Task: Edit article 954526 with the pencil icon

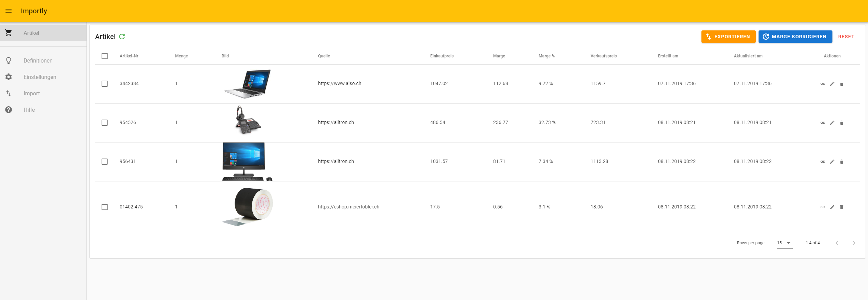Action: 832,123
